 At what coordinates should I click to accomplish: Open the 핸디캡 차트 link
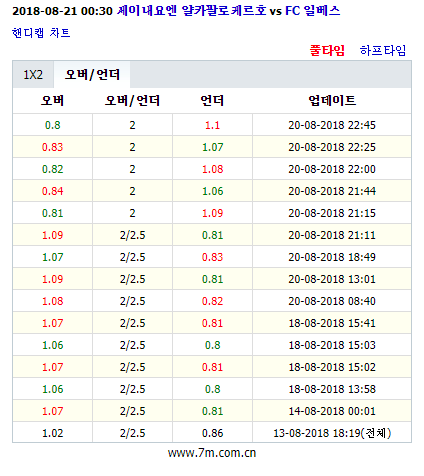(41, 33)
